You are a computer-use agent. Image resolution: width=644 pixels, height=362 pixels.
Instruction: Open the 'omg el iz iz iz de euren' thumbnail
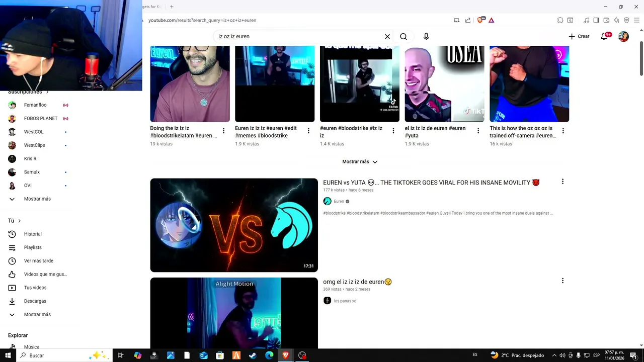tap(234, 313)
